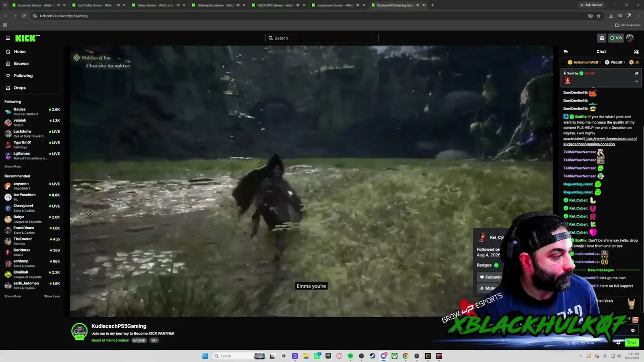The height and width of the screenshot is (362, 644).
Task: Click the KICK logo
Action: (27, 38)
